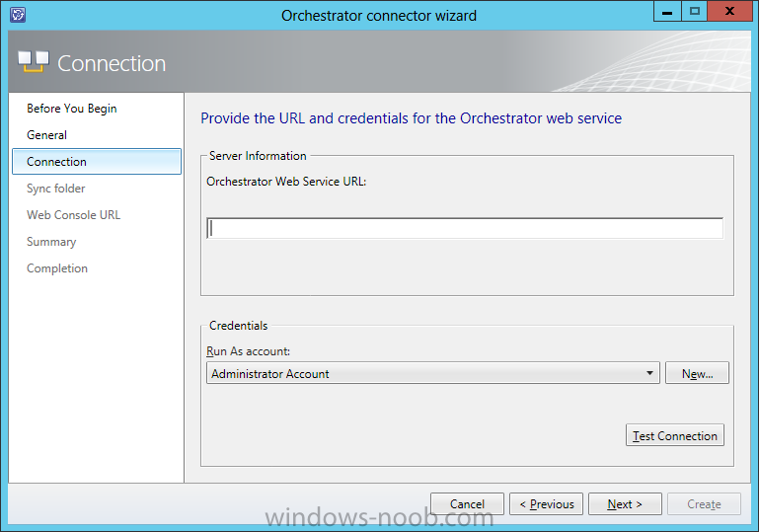Screen dimensions: 759x532
Task: Go to the Before You Begin step
Action: [x=72, y=109]
